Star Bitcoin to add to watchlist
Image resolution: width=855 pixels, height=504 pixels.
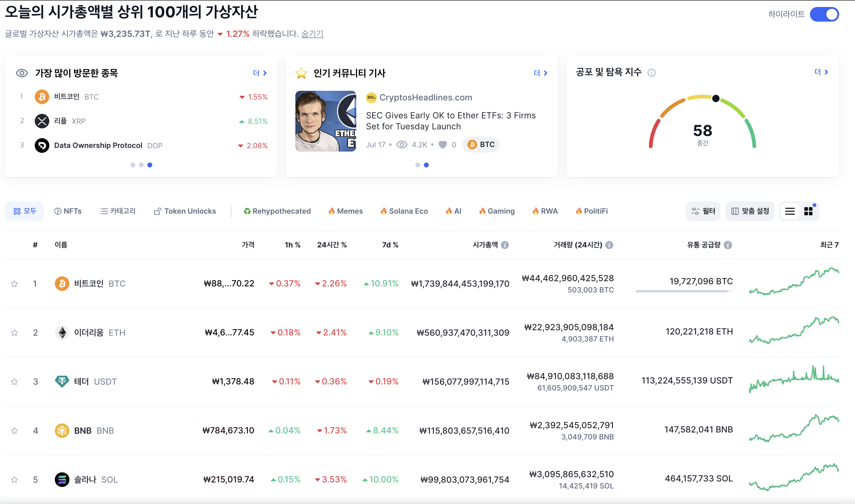[14, 284]
